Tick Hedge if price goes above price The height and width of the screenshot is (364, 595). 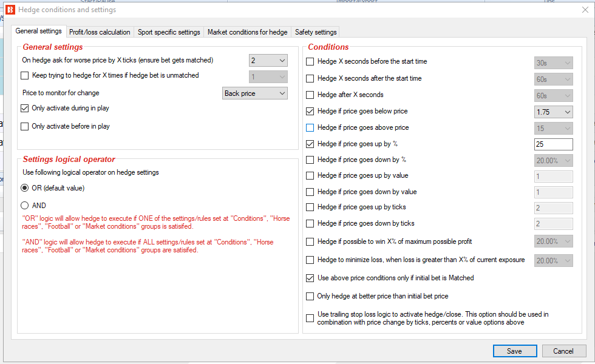pos(310,128)
